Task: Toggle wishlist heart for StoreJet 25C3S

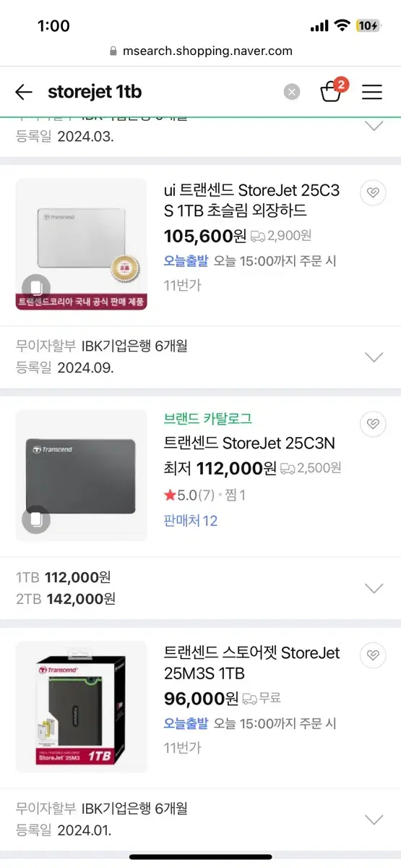Action: click(x=373, y=192)
